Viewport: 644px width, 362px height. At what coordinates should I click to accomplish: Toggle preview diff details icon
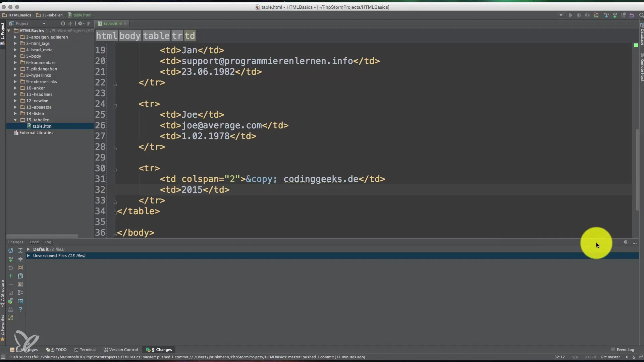pos(20,301)
